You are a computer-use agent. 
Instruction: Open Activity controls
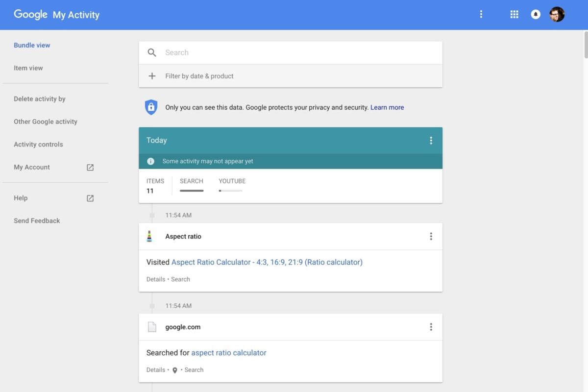(x=38, y=145)
